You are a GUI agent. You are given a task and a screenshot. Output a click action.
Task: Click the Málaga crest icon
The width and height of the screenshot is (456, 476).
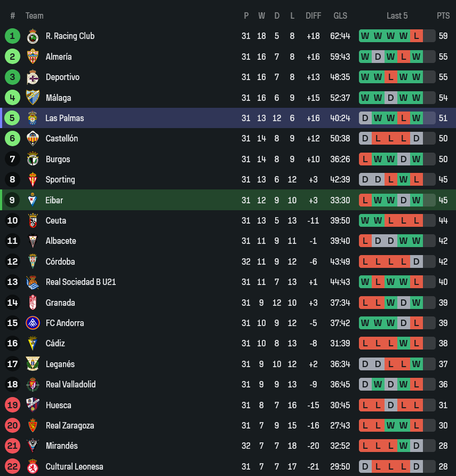(x=33, y=98)
